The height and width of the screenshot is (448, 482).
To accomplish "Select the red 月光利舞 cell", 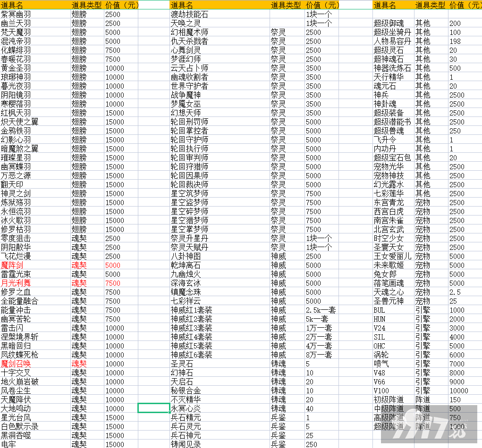I will click(16, 283).
